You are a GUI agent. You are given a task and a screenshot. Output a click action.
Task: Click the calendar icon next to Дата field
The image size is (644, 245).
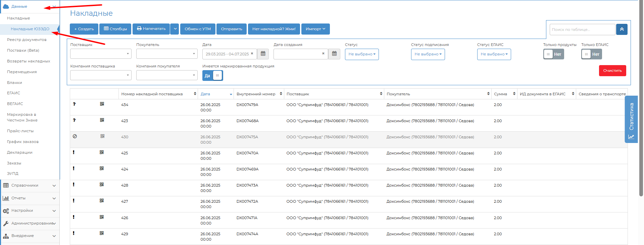click(x=263, y=54)
